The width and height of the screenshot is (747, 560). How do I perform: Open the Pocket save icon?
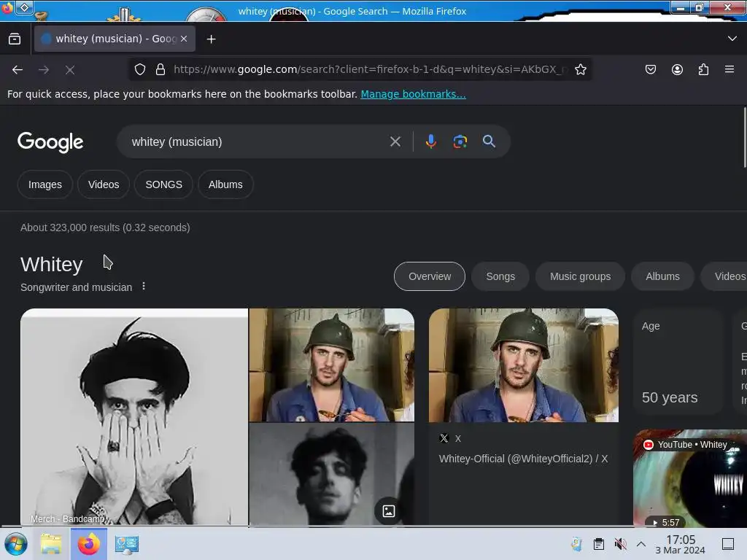[650, 69]
